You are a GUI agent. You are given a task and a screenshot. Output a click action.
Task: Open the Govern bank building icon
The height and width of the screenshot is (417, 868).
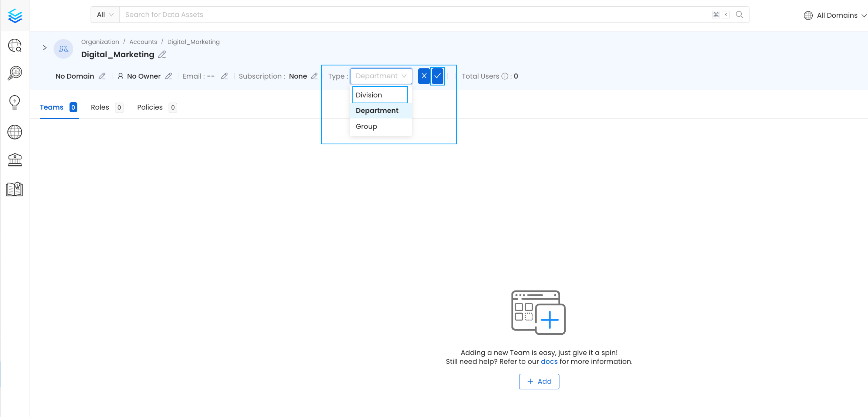coord(15,160)
